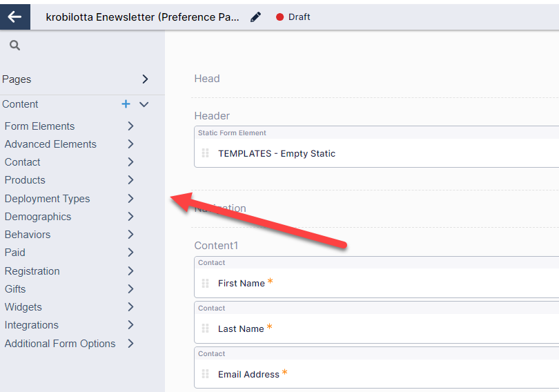Image resolution: width=559 pixels, height=392 pixels.
Task: Select the First Name contact field
Action: [242, 283]
